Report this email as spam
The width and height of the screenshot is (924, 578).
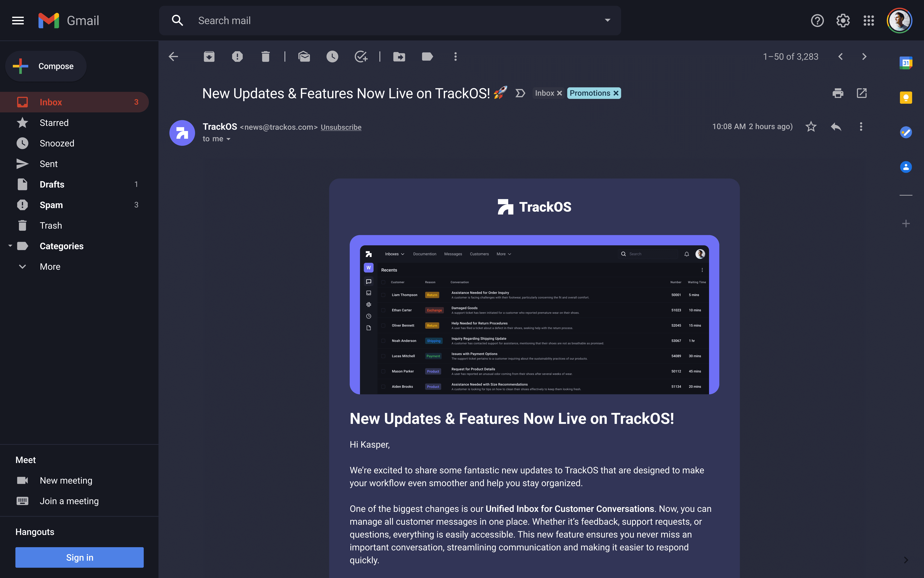(237, 57)
